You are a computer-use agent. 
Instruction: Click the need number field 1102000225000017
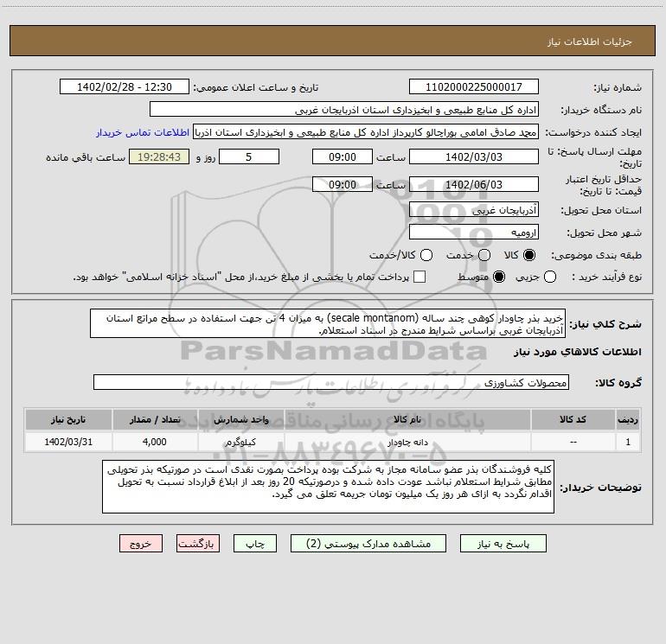click(x=474, y=86)
